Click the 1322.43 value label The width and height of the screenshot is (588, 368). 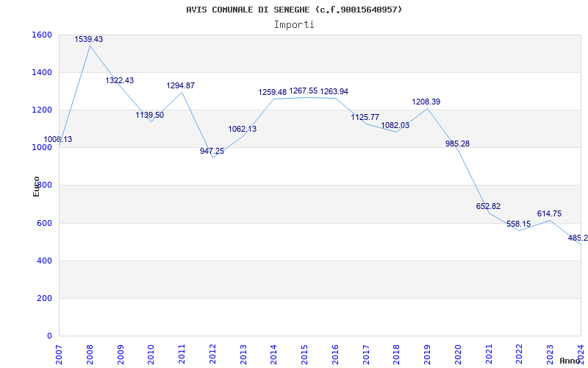[119, 80]
